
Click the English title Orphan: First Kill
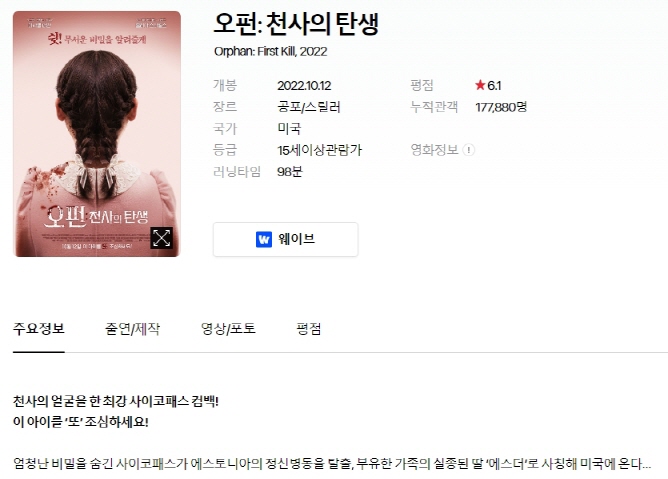click(x=255, y=52)
